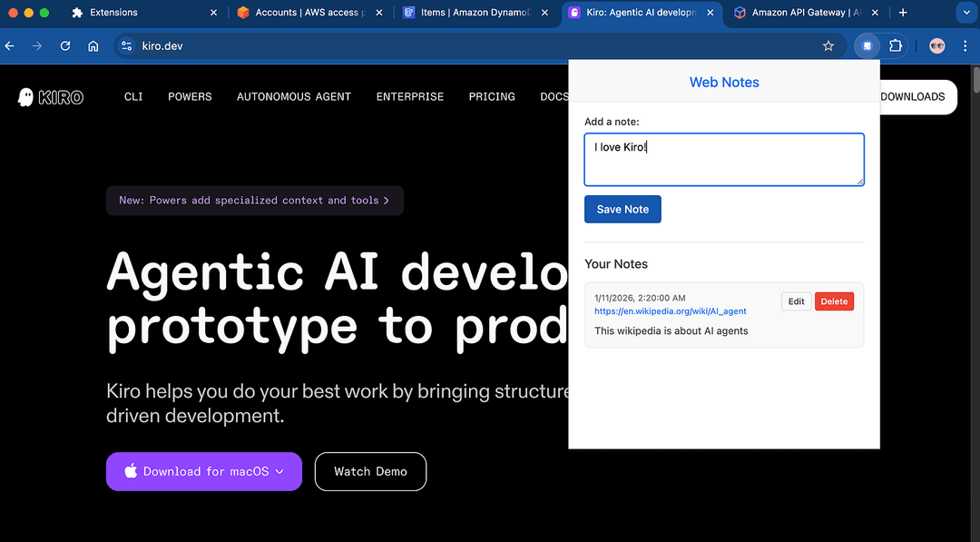Click the Watch Demo button

370,471
